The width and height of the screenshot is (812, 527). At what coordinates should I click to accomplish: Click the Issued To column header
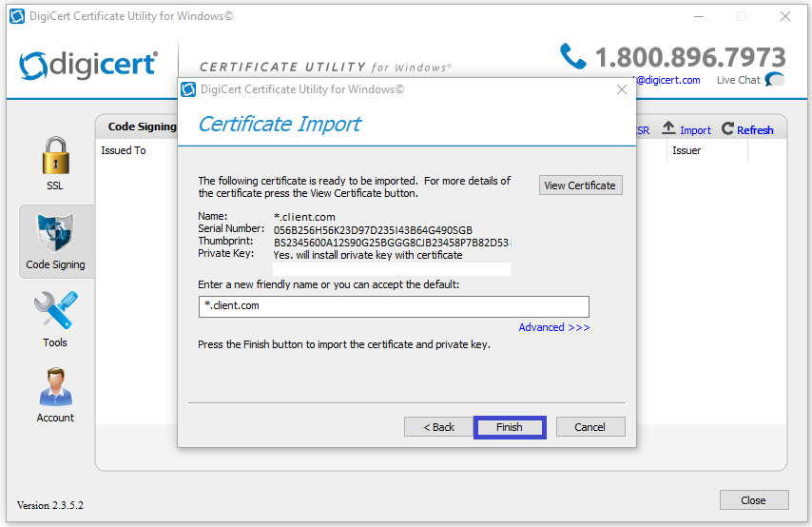pos(124,150)
